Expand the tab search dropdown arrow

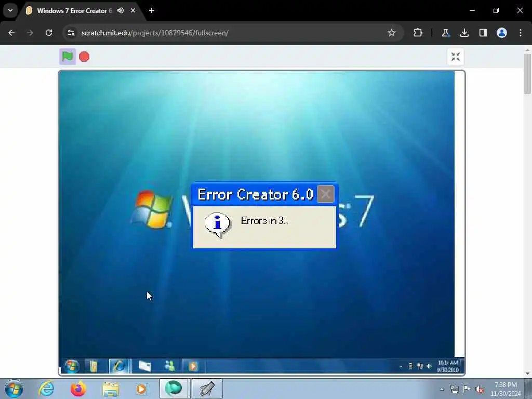tap(10, 10)
